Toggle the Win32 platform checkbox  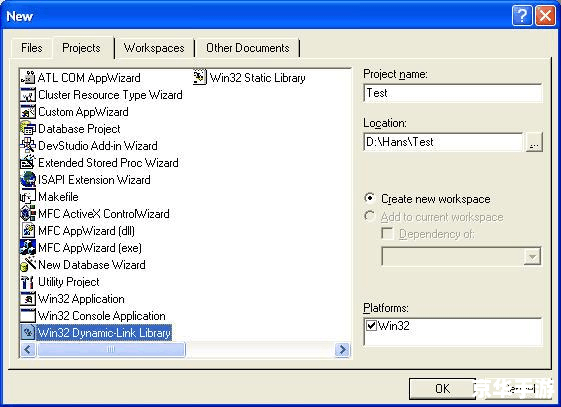[371, 325]
